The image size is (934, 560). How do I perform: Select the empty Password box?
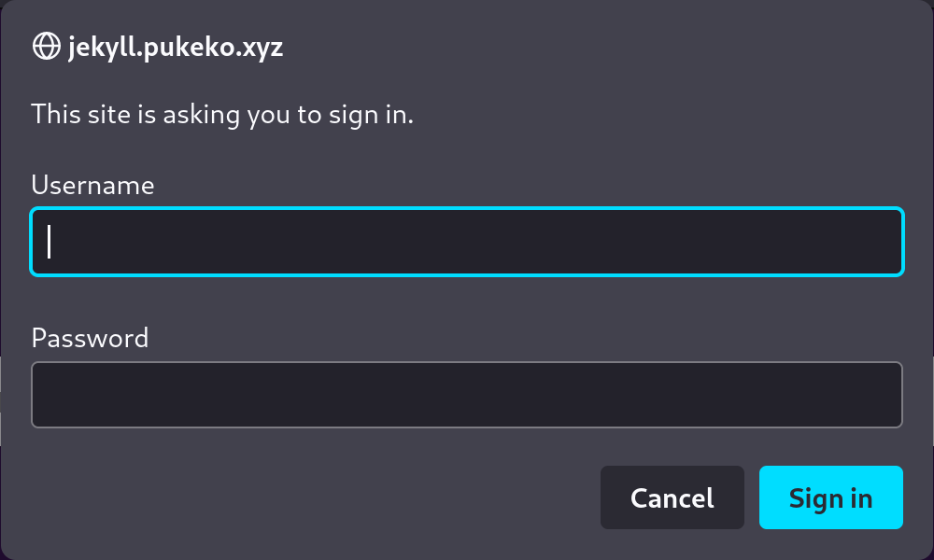point(467,395)
